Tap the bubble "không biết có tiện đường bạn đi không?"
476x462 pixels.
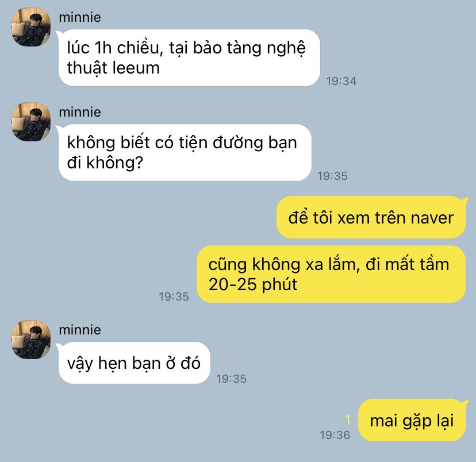[185, 153]
